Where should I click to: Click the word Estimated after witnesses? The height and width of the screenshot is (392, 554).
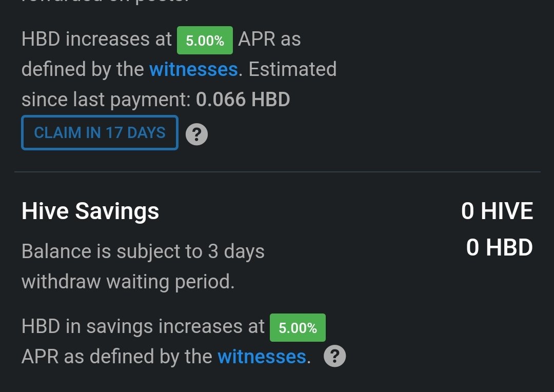pos(292,69)
